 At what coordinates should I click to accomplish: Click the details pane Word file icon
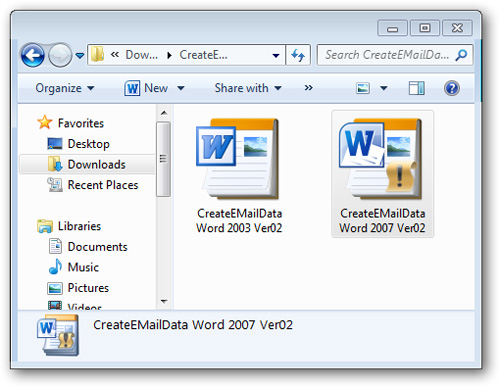coord(58,335)
